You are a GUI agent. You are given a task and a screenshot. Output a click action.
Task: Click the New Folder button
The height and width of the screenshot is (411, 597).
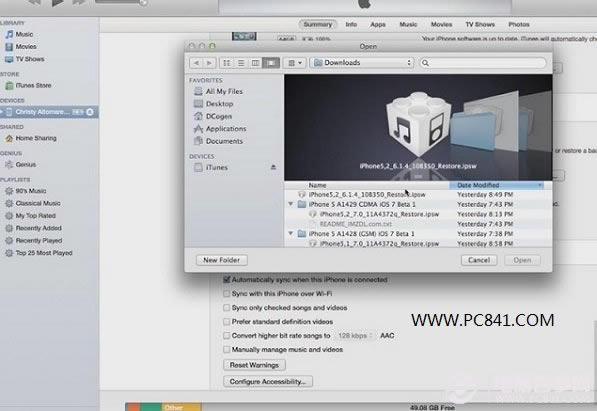click(222, 260)
